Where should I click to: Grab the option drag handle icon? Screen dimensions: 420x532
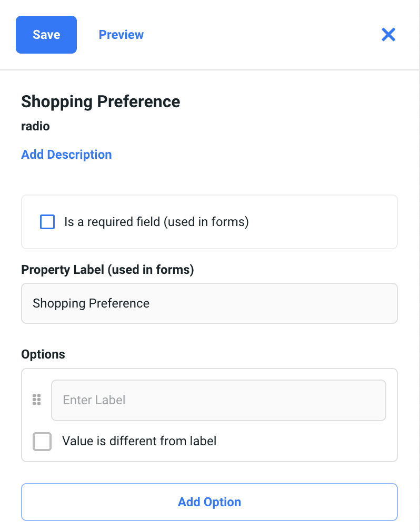(36, 400)
